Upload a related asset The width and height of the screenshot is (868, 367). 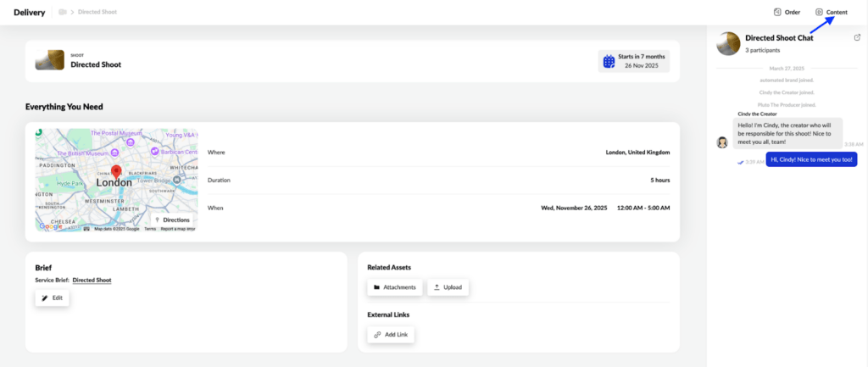coord(448,287)
